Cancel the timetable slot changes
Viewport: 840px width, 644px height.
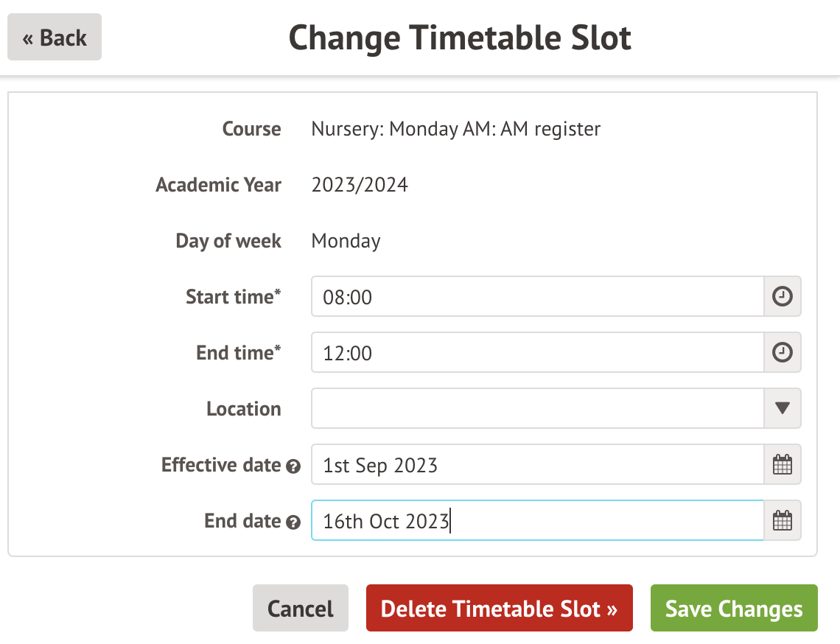300,609
